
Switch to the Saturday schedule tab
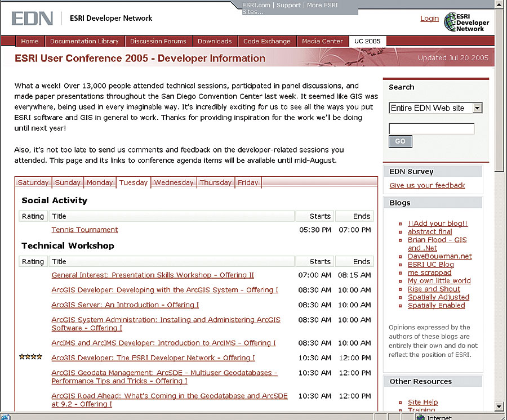point(33,182)
